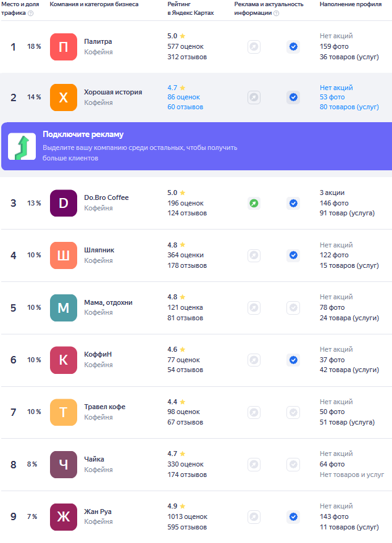The height and width of the screenshot is (543, 392).
Task: Click the grey unverified badge for Травел кофе
Action: [293, 412]
